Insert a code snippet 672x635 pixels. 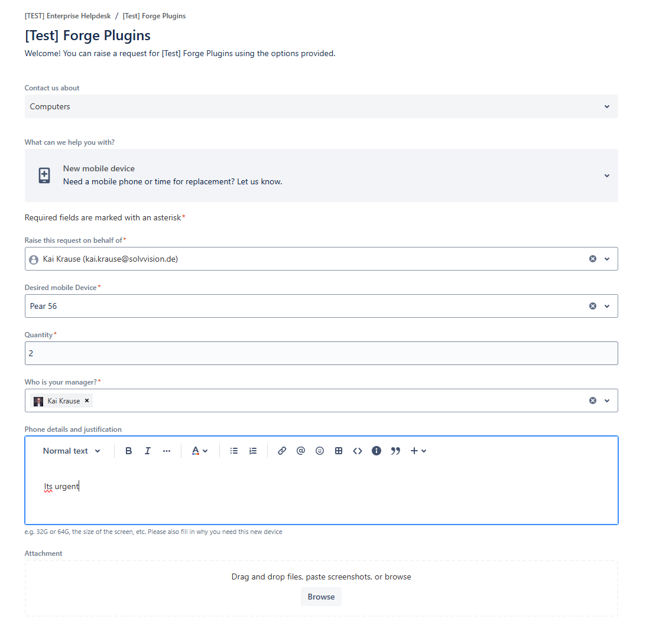point(357,451)
